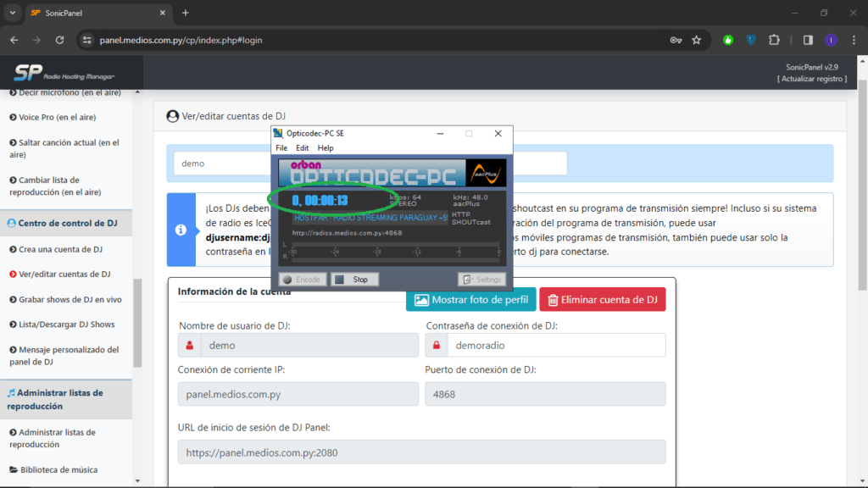Open Saltar canción actual (en el aire)
The image size is (868, 488).
[x=64, y=148]
